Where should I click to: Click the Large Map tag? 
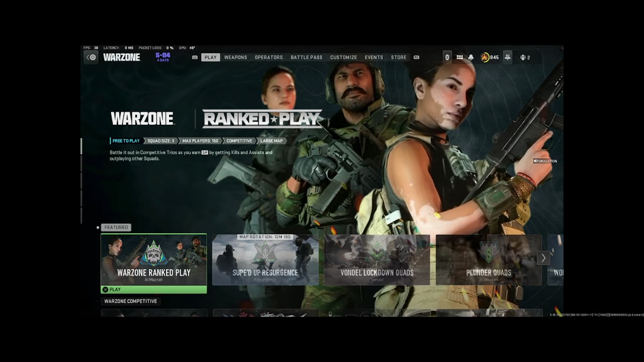[271, 141]
